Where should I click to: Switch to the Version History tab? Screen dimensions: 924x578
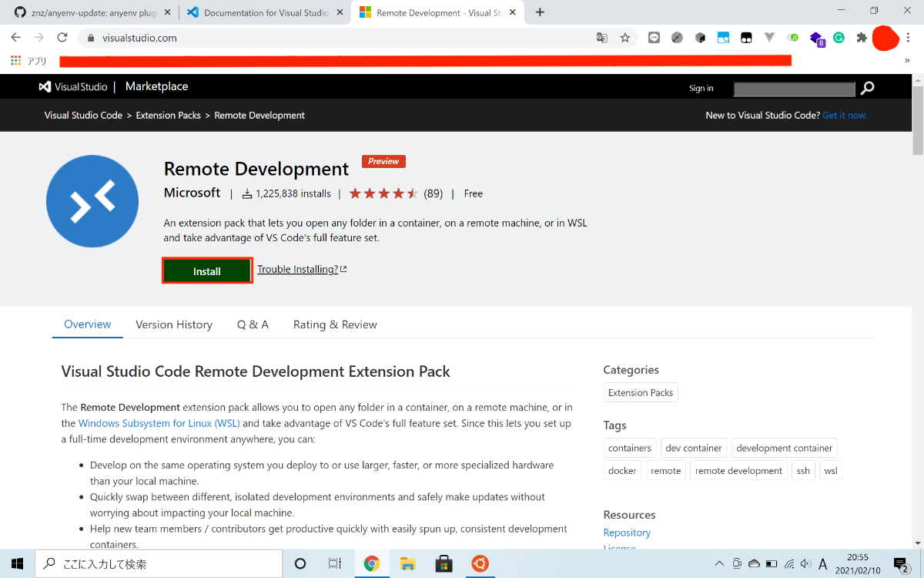(x=174, y=324)
